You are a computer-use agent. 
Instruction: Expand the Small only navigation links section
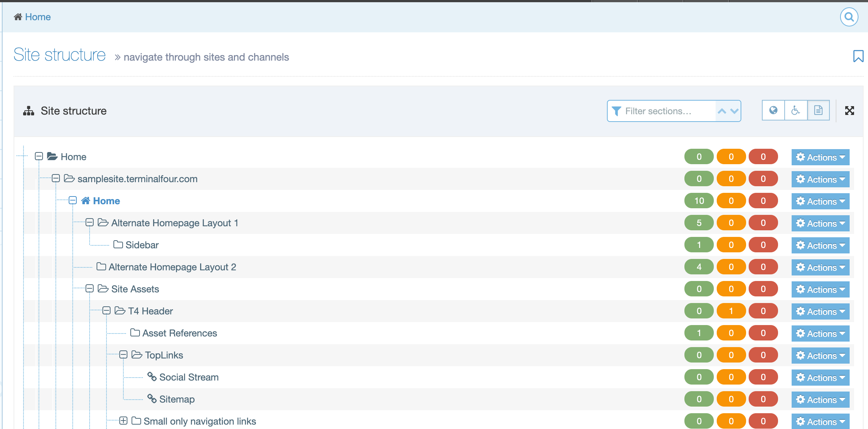click(123, 421)
